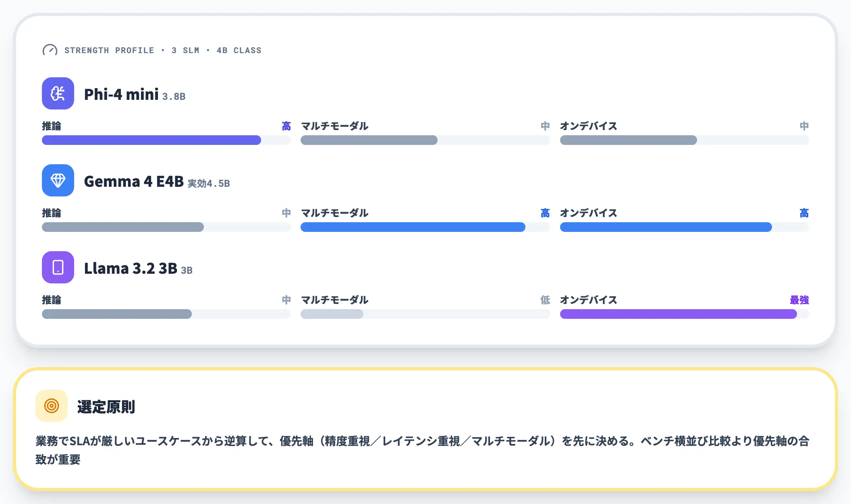Click the オンデバイス label under Llama 3.2 3B

(x=588, y=300)
